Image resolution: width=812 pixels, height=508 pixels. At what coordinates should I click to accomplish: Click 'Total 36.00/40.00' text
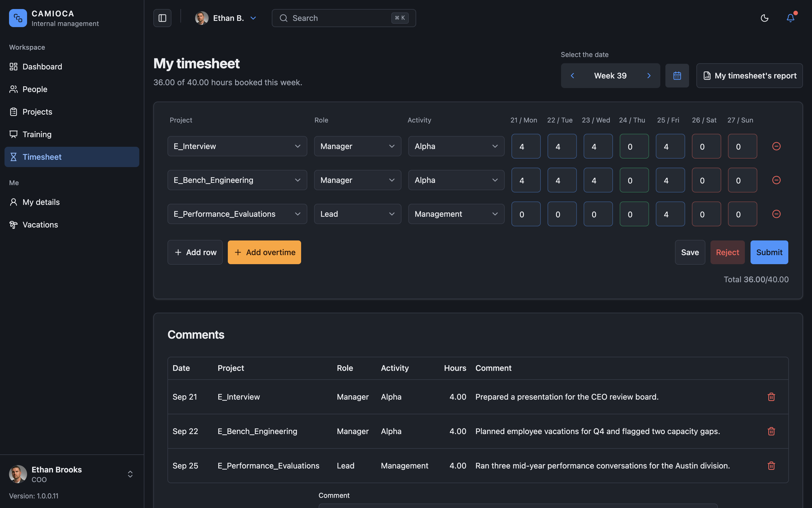pyautogui.click(x=756, y=279)
